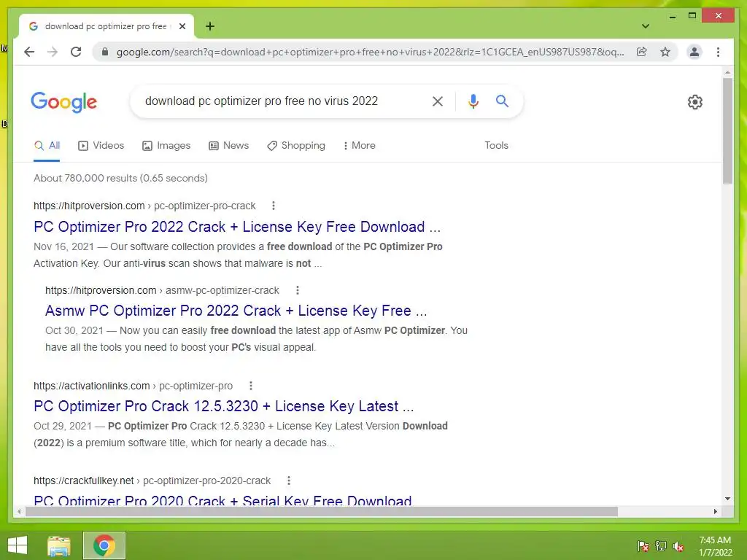Viewport: 747px width, 560px height.
Task: Open PC Optimizer Pro Crack 12.5.3230 link
Action: coord(223,406)
